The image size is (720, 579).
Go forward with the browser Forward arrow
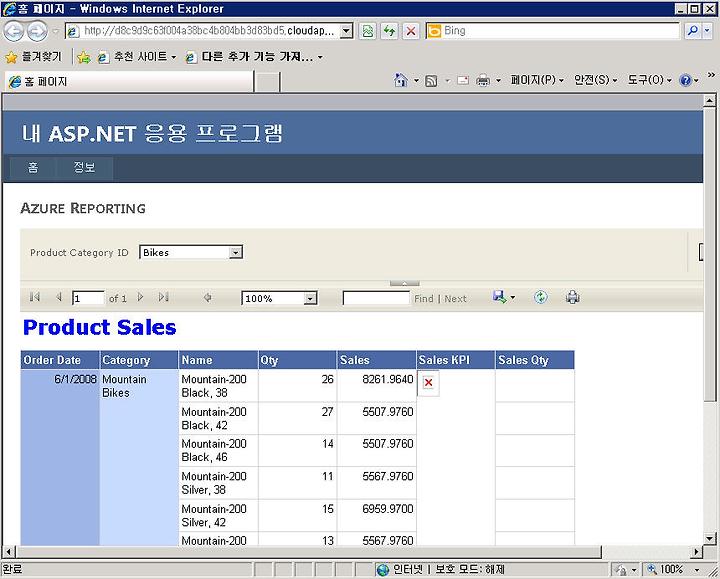click(37, 31)
